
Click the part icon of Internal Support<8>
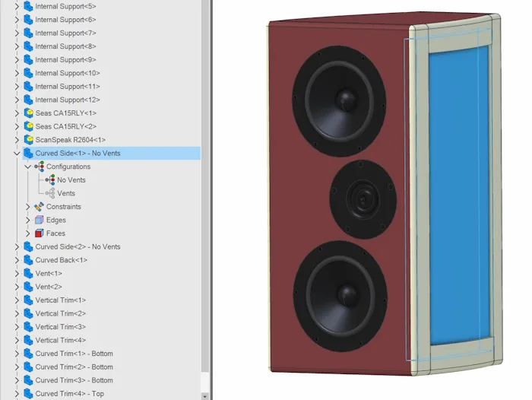pos(29,46)
